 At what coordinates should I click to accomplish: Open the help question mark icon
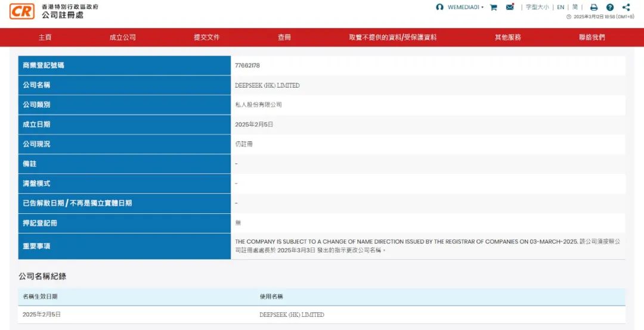[x=610, y=7]
